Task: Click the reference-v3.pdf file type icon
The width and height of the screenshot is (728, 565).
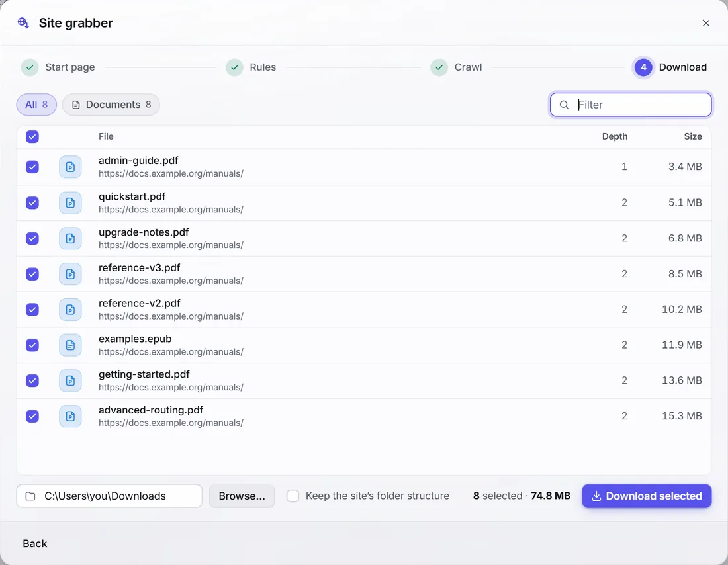Action: tap(70, 274)
